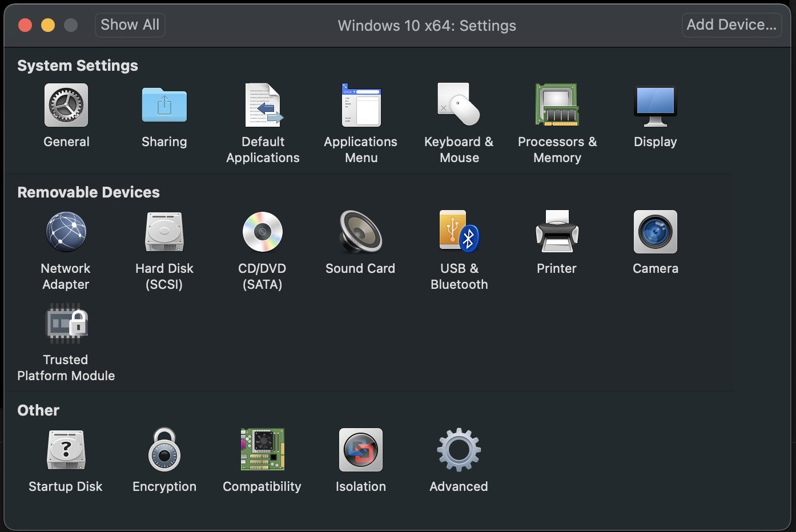Click the 'Other' section heading
The image size is (796, 532).
tap(38, 410)
